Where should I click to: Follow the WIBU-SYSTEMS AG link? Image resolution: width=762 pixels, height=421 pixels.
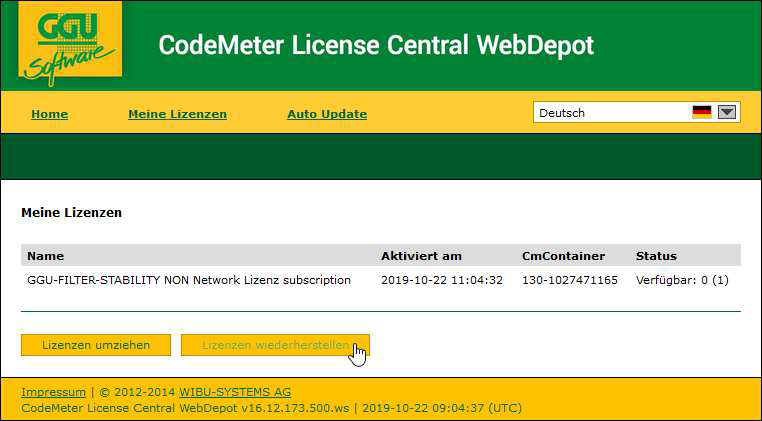235,392
